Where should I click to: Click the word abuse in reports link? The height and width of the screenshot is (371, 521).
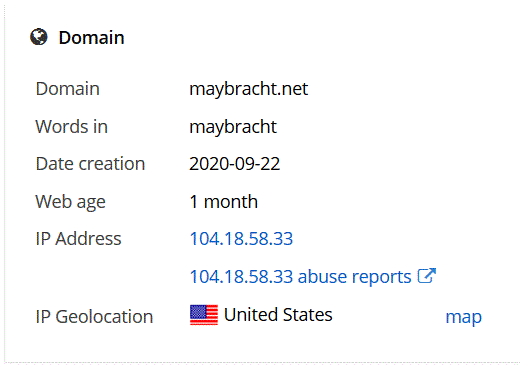322,276
